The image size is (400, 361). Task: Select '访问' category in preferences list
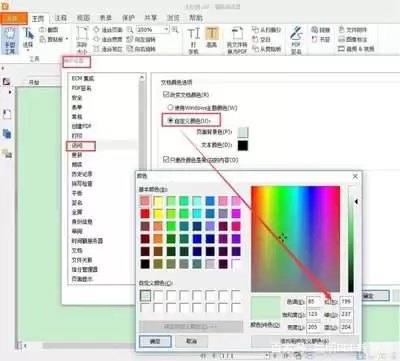[77, 146]
